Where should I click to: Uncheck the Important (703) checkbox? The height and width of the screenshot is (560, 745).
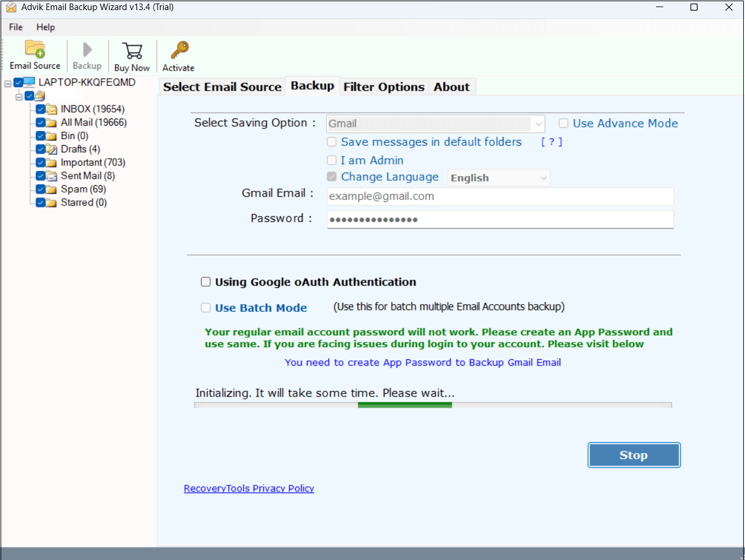click(x=40, y=162)
